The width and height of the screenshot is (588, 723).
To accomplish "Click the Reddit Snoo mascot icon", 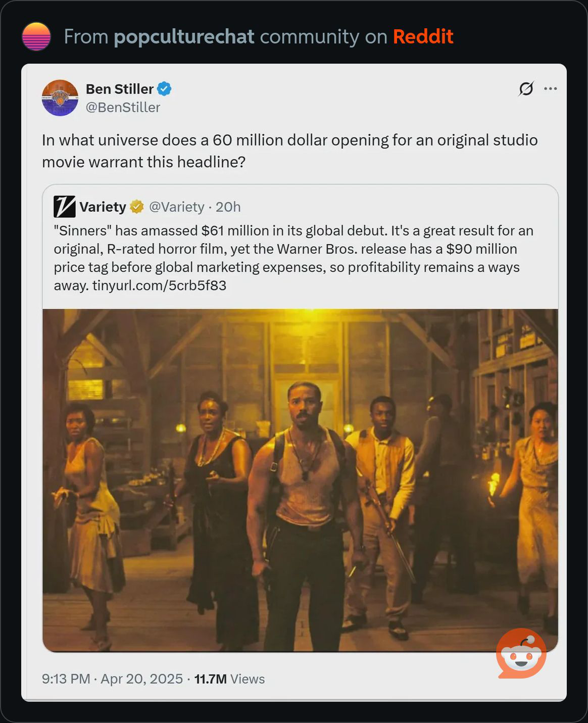I will point(521,653).
